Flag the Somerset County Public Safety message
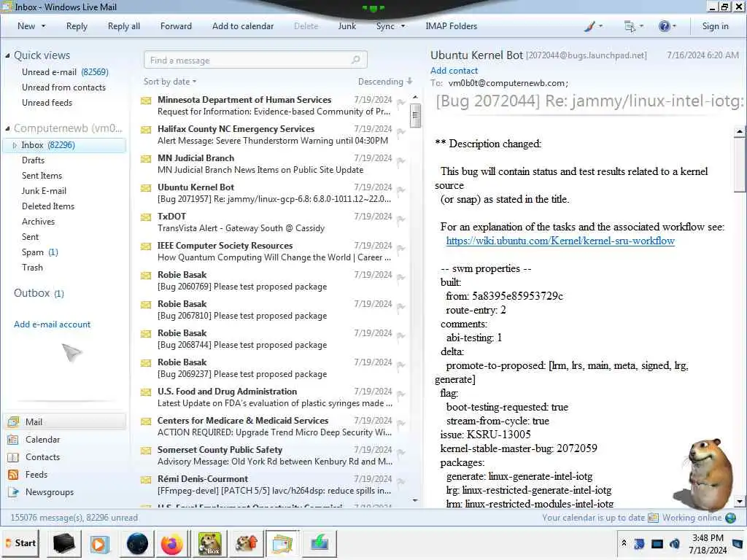Viewport: 747px width, 560px height. click(x=401, y=452)
